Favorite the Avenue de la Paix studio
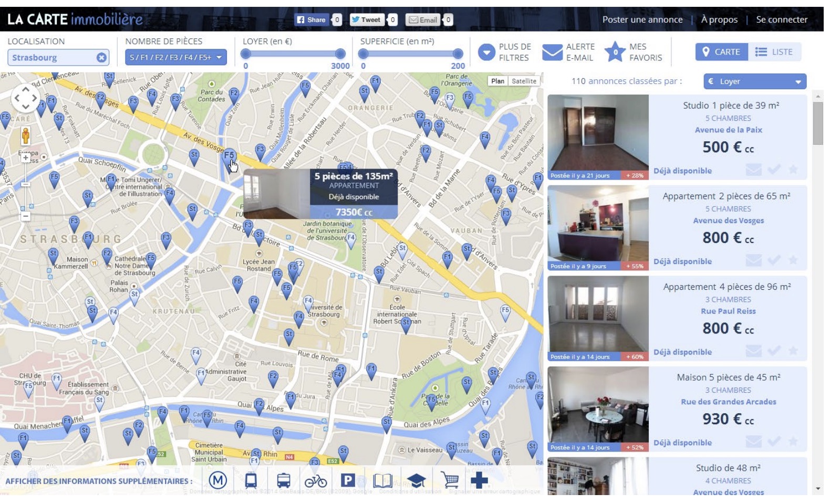Image resolution: width=830 pixels, height=504 pixels. (x=793, y=170)
